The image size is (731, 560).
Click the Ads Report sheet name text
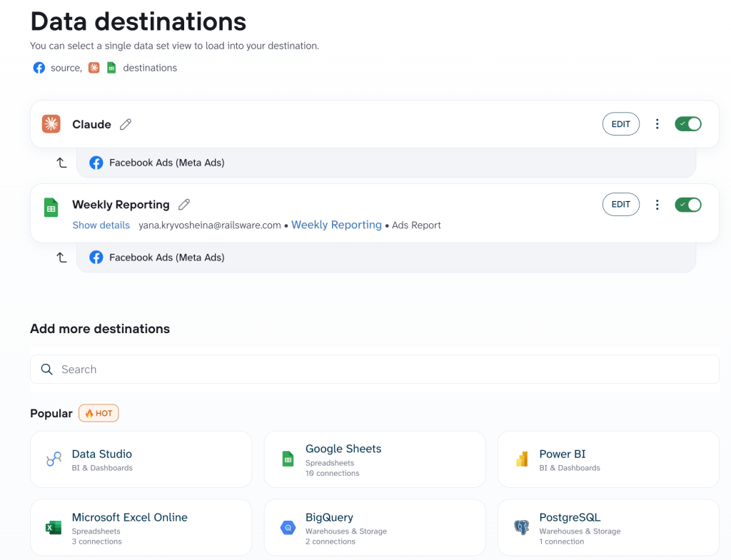click(x=416, y=225)
